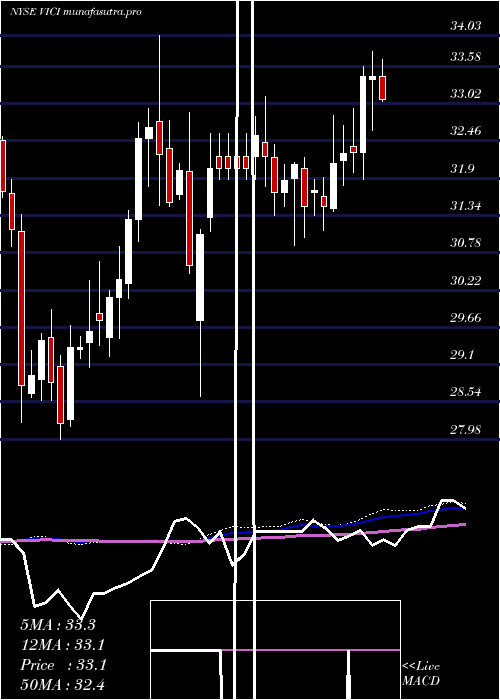Click the 50MA : 32.4 reading

[x=62, y=685]
